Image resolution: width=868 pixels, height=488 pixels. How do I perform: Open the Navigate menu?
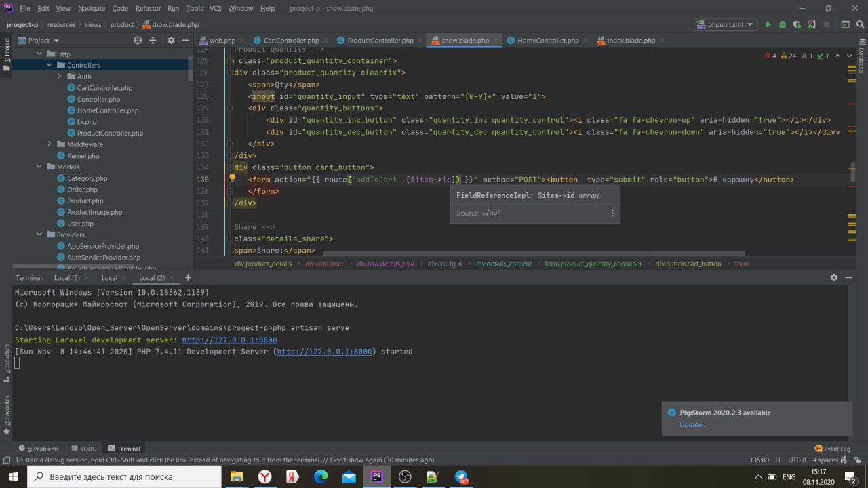[92, 8]
